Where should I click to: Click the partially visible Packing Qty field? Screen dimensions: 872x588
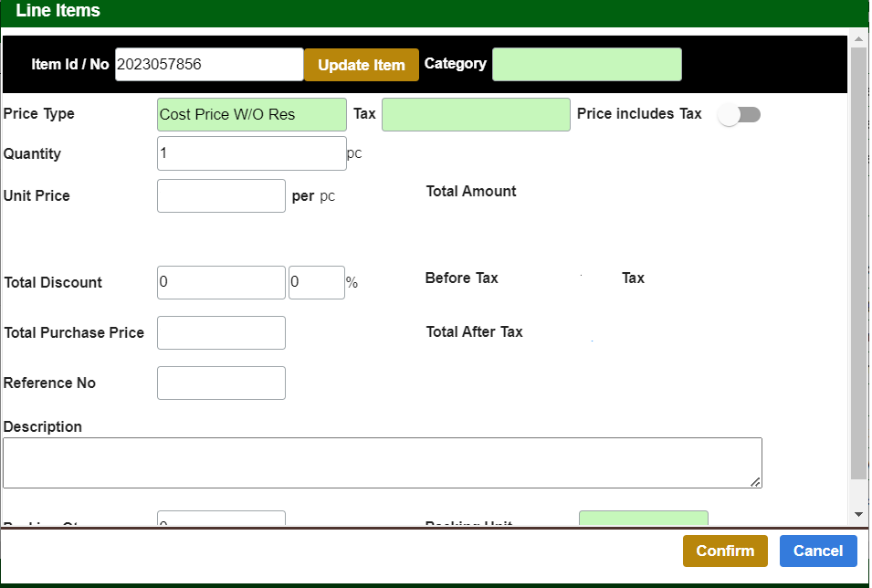click(x=221, y=519)
